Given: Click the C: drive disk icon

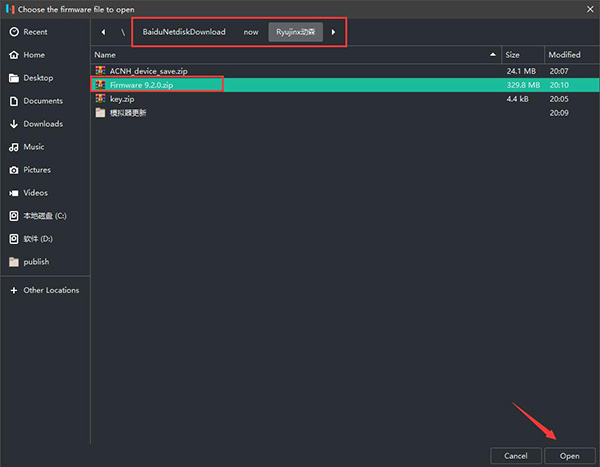Looking at the screenshot, I should [x=14, y=216].
